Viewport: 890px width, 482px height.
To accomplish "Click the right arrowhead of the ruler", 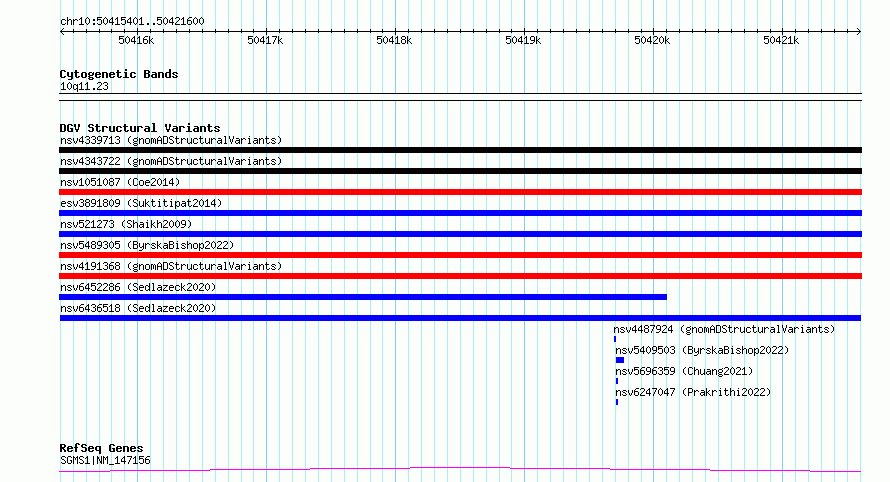I will (858, 32).
